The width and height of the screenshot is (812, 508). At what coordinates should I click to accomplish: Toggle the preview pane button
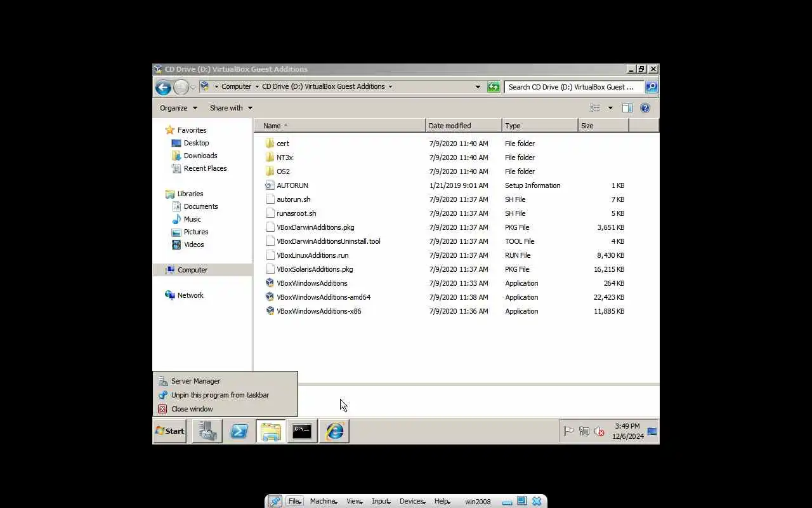[627, 108]
